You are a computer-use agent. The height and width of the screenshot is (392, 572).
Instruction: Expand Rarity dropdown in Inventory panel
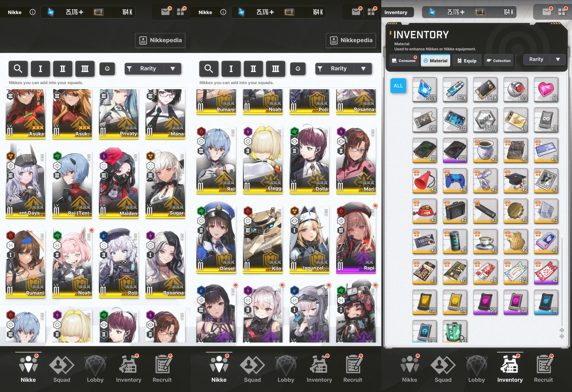(x=545, y=59)
